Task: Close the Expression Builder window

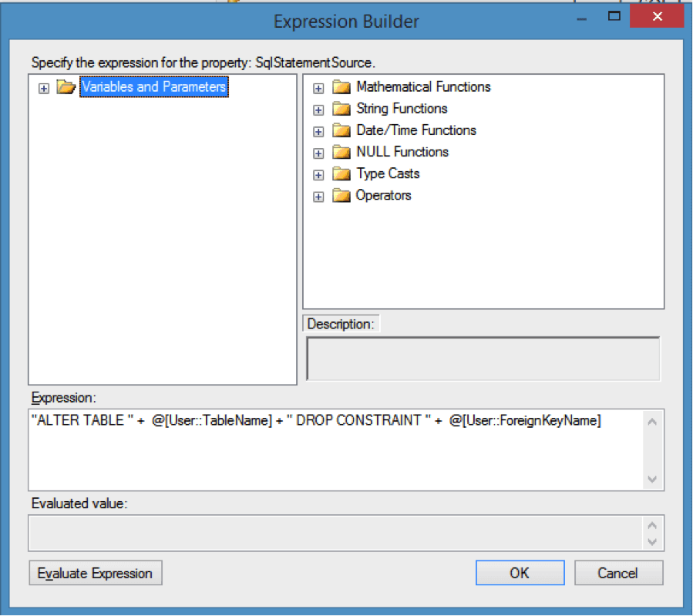Action: (658, 17)
